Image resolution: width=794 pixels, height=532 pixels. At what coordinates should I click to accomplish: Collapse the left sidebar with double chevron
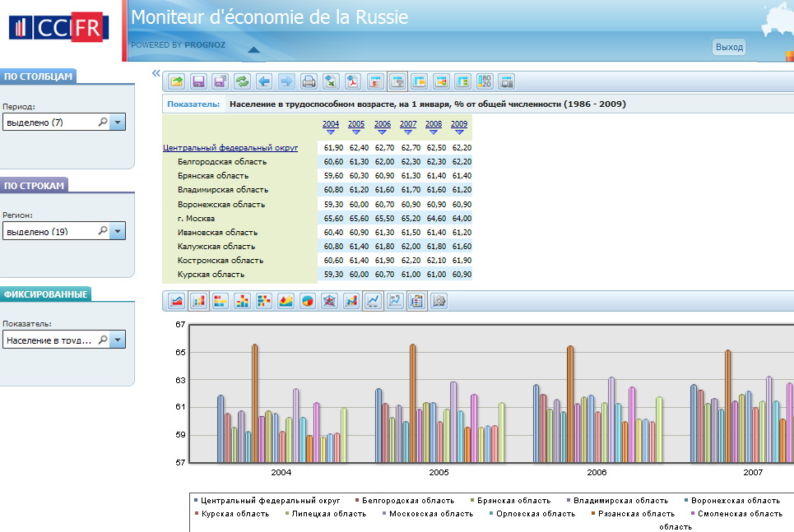click(x=156, y=75)
